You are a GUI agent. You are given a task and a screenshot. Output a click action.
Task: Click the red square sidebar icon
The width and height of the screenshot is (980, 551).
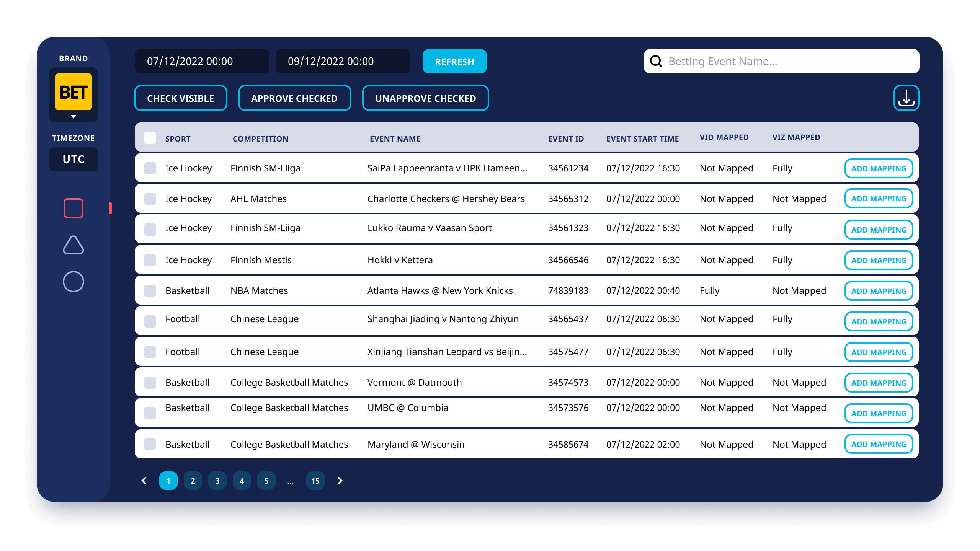[x=73, y=208]
